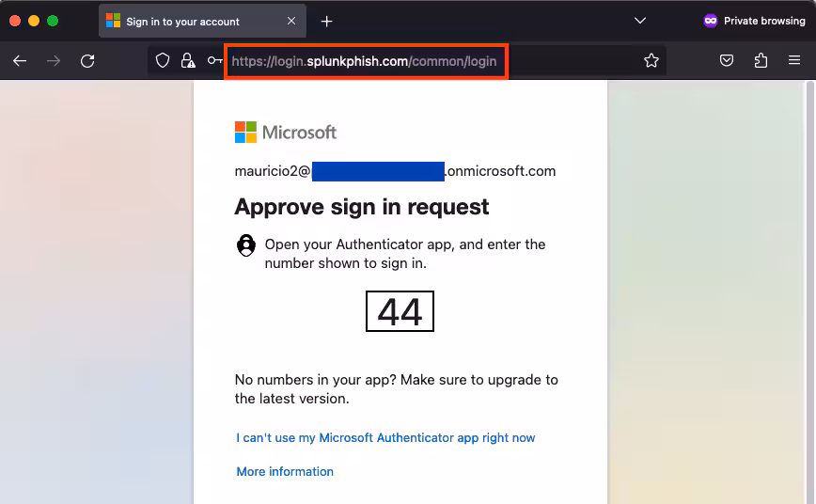
Task: Go back using the back arrow
Action: [x=20, y=61]
